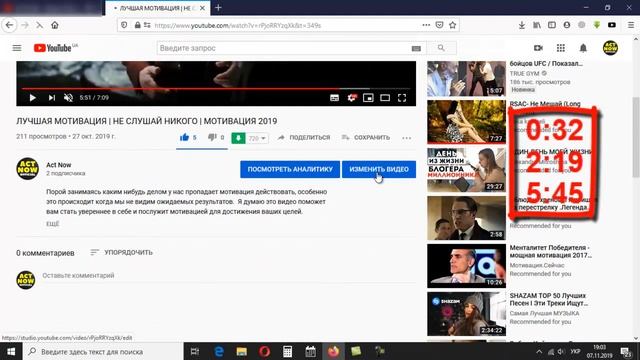The image size is (640, 360).
Task: Open the Windows Start menu
Action: [11, 351]
